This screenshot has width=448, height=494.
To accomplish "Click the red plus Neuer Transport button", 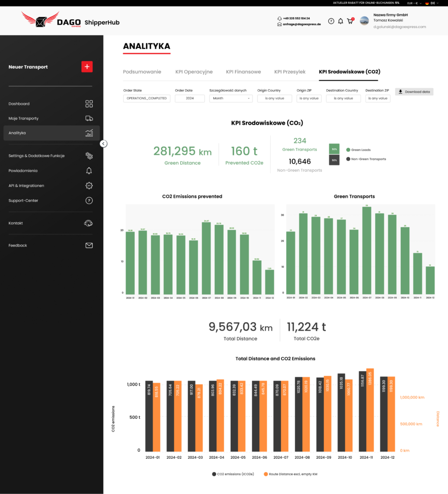I will click(x=87, y=67).
